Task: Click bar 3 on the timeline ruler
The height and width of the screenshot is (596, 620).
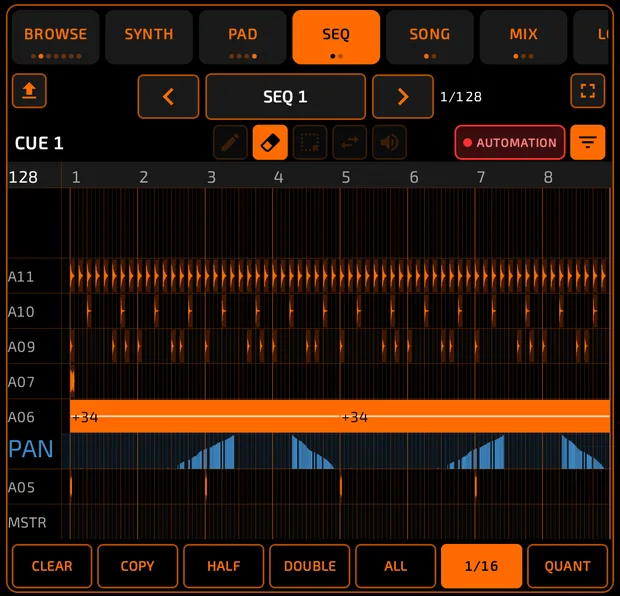Action: click(x=212, y=177)
